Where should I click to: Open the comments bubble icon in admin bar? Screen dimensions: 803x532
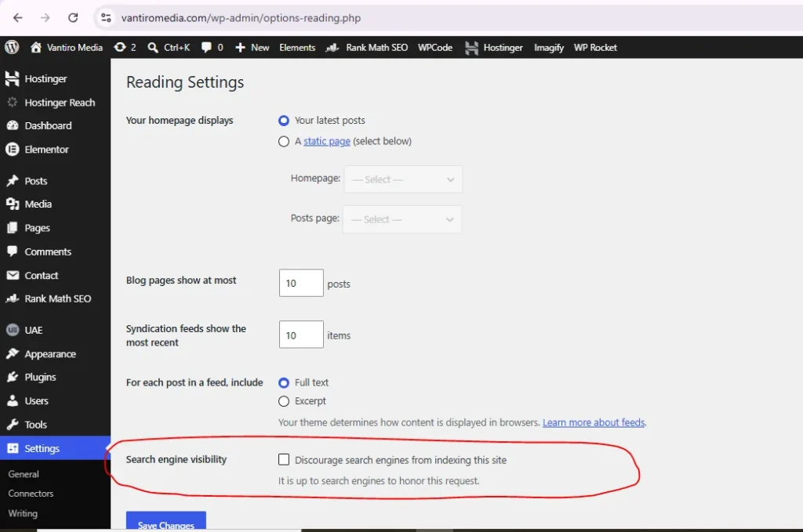coord(206,48)
